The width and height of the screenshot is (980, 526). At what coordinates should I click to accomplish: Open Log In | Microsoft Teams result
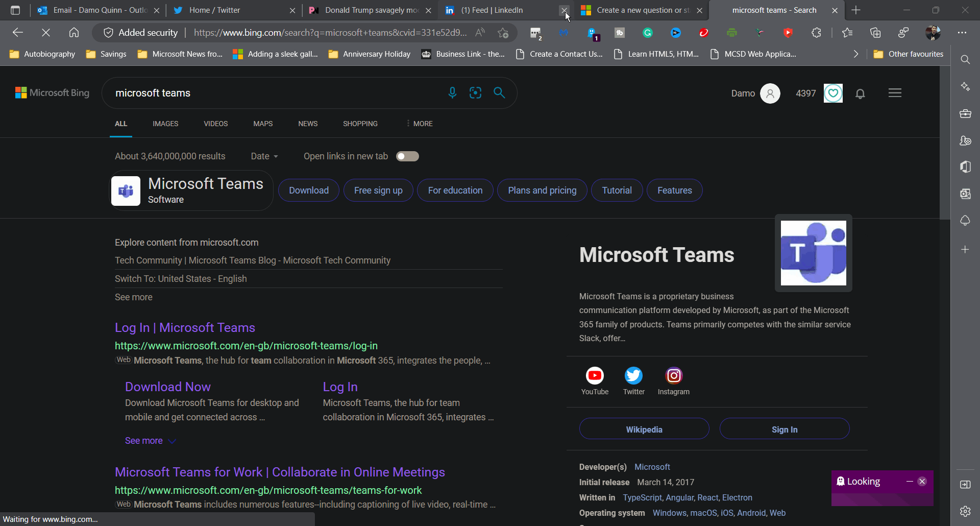[x=185, y=327]
